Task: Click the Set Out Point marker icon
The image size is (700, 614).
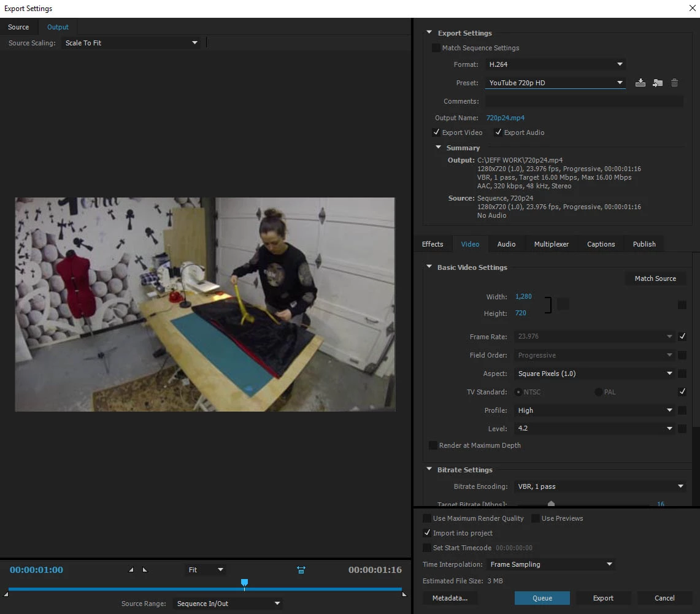Action: [145, 570]
